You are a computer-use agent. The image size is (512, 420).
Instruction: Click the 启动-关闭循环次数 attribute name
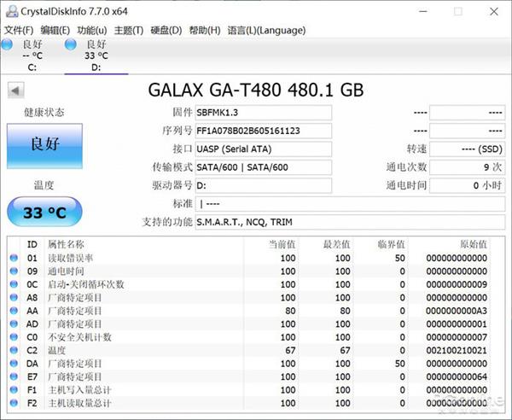86,284
